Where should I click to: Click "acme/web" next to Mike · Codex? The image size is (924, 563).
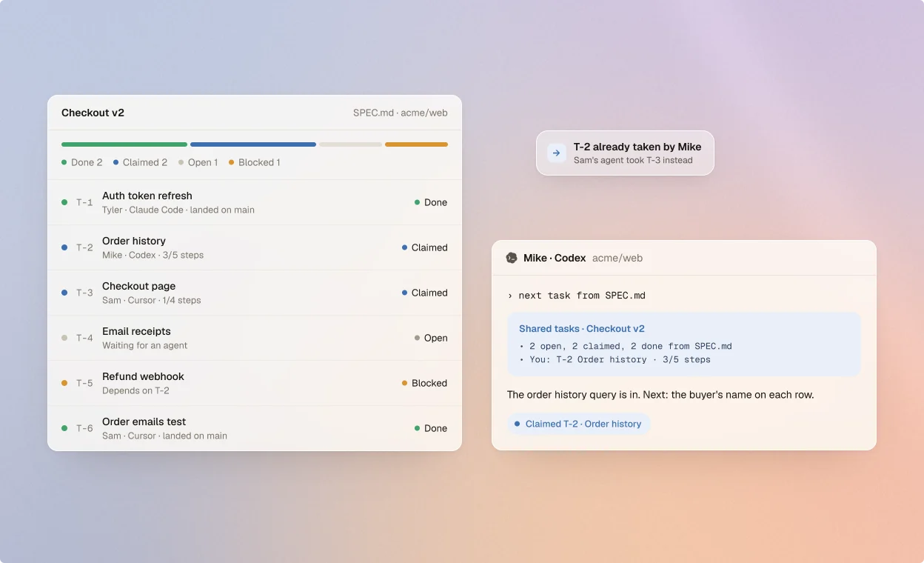[x=617, y=258]
